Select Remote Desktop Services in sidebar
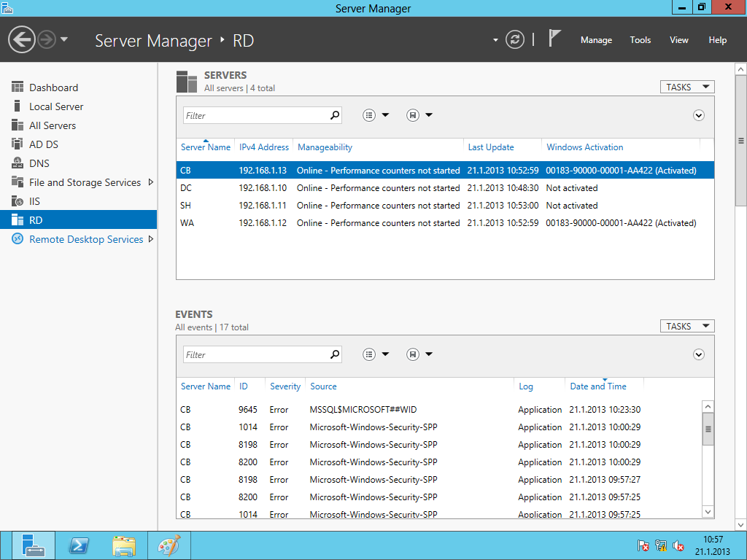The width and height of the screenshot is (747, 560). (x=86, y=239)
